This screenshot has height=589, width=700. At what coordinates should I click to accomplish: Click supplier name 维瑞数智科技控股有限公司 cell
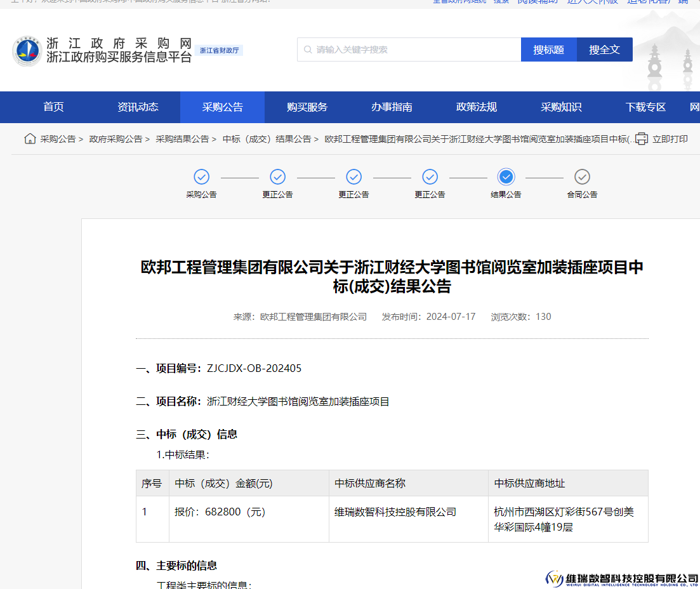(409, 519)
